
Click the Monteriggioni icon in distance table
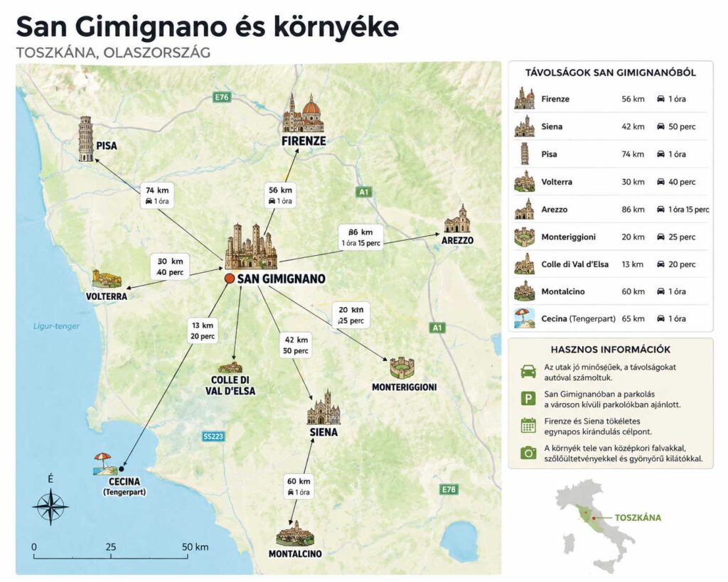[525, 237]
